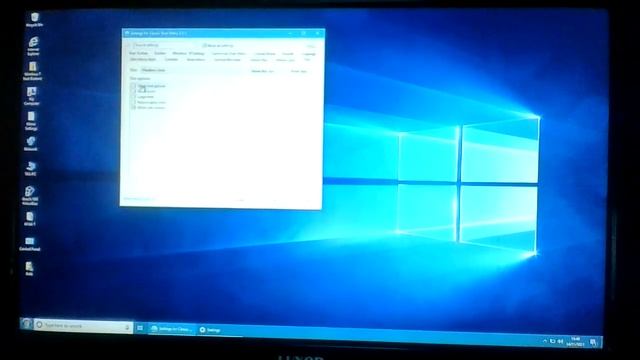Toggle the Show all settings checkbox
Screen dimensions: 640x360
point(218,46)
